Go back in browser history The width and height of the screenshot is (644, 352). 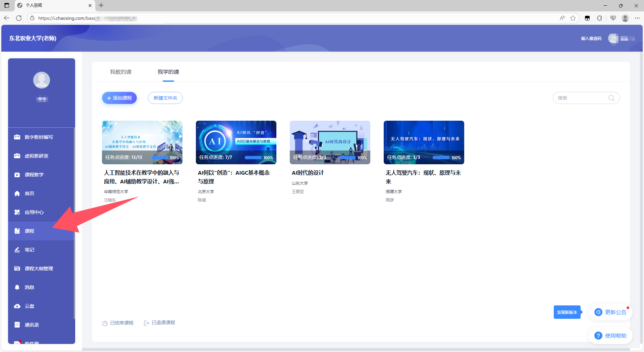click(x=7, y=18)
